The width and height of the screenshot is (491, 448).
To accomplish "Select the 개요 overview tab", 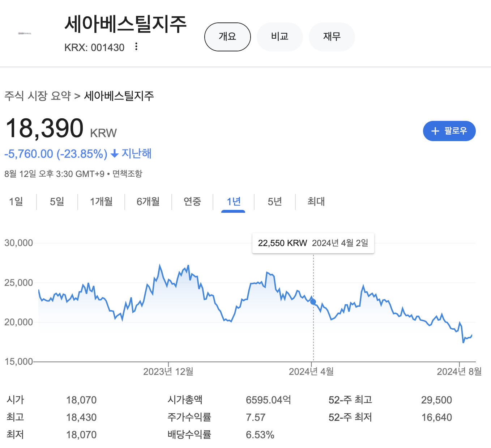I will (227, 37).
